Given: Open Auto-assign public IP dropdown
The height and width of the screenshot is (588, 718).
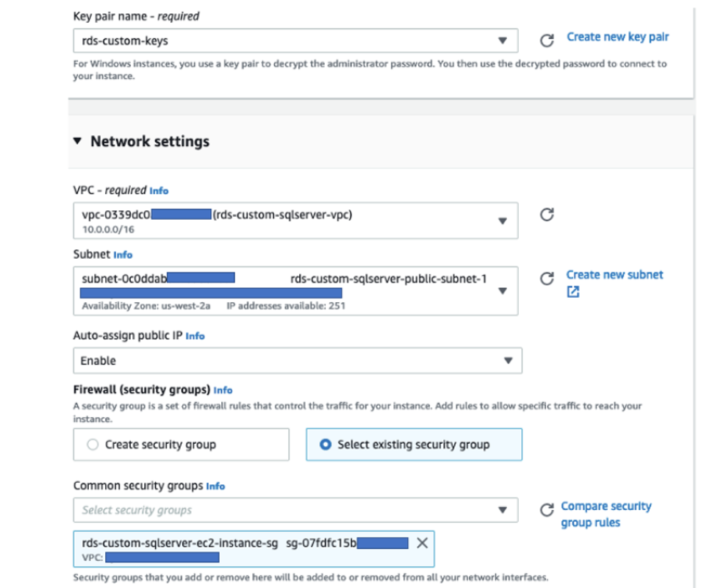Looking at the screenshot, I should click(298, 361).
